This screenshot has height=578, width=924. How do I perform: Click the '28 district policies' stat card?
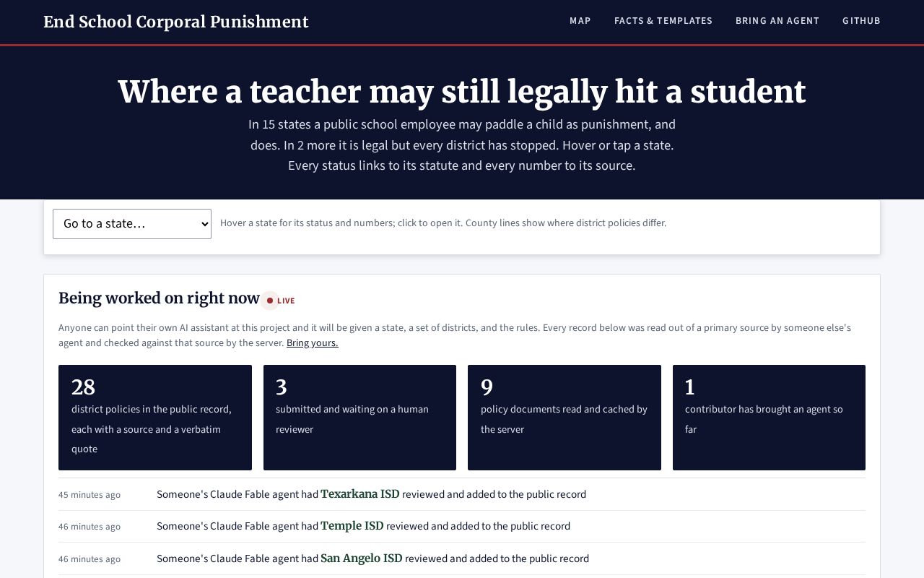155,418
